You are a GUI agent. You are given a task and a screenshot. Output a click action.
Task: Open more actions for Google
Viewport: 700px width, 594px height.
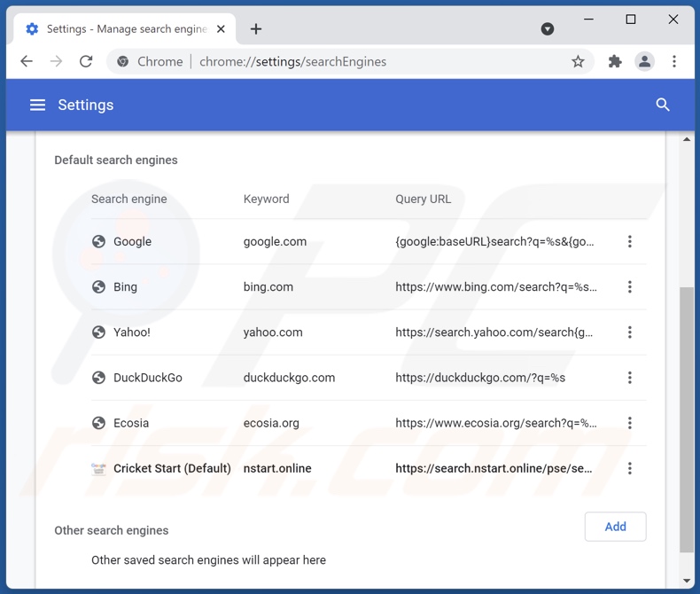point(629,242)
